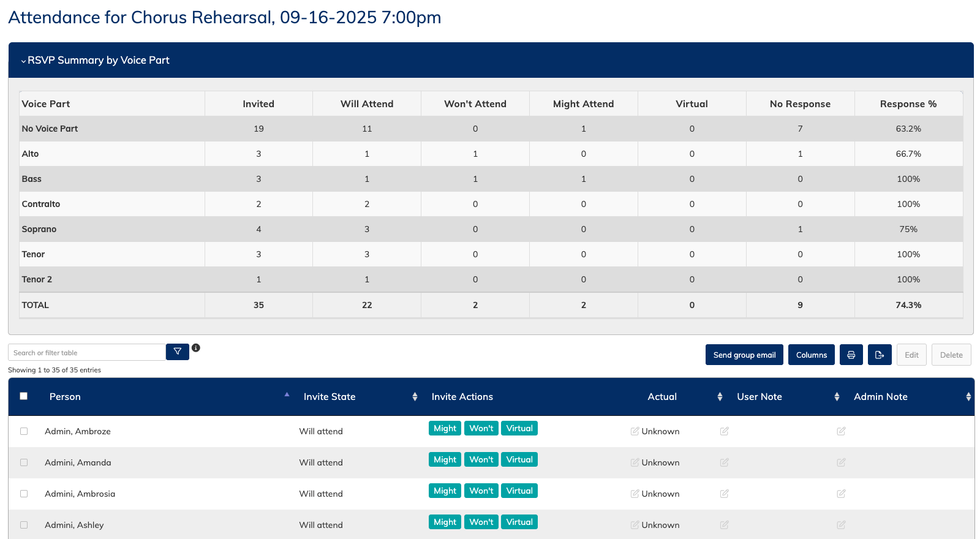
Task: Edit User Note for Admini, Amanda
Action: 724,462
